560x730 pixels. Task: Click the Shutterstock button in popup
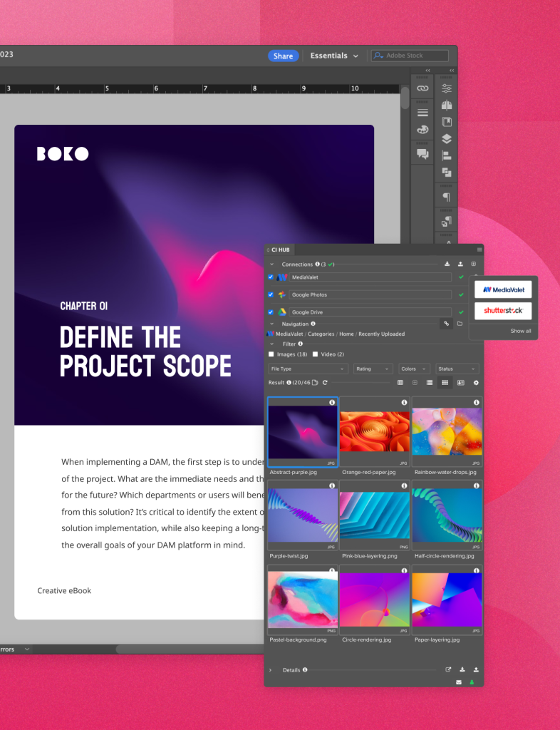click(x=503, y=311)
